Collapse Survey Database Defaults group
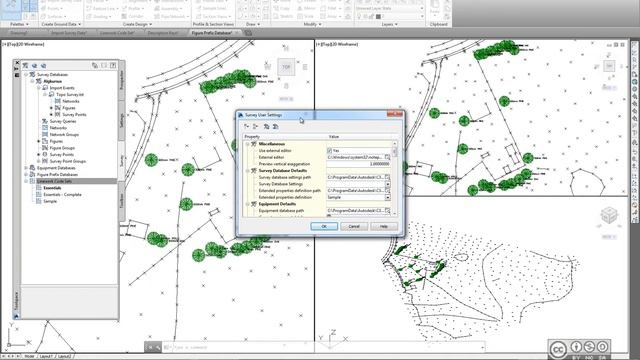This screenshot has height=360, width=640. point(247,171)
